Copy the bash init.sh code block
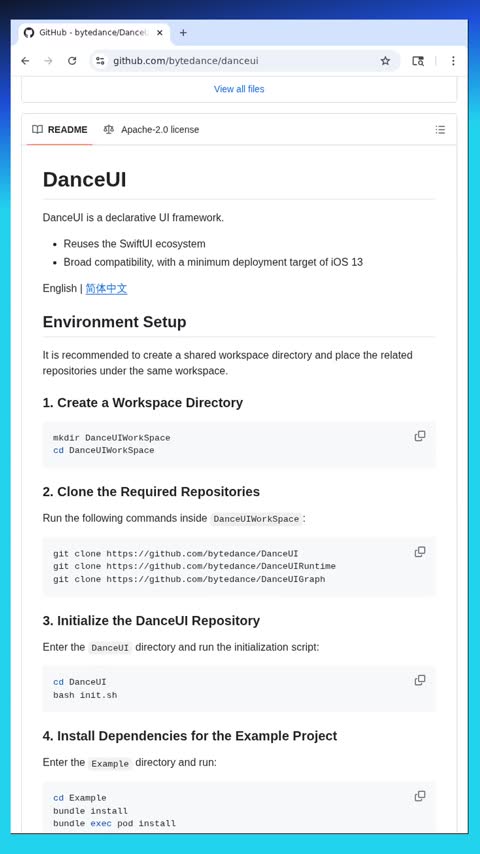 (x=420, y=680)
